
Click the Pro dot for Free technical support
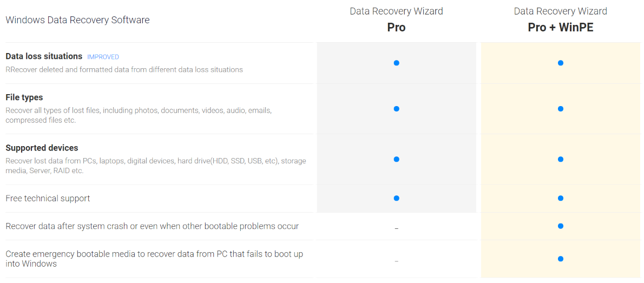point(396,198)
